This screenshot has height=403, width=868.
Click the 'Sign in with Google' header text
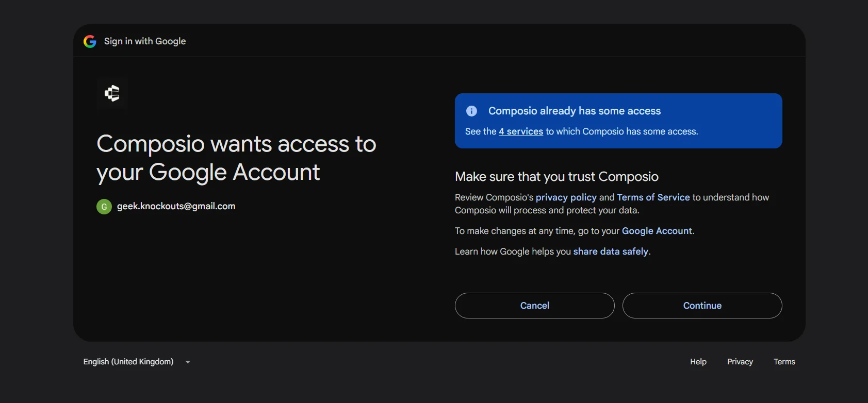pyautogui.click(x=145, y=41)
